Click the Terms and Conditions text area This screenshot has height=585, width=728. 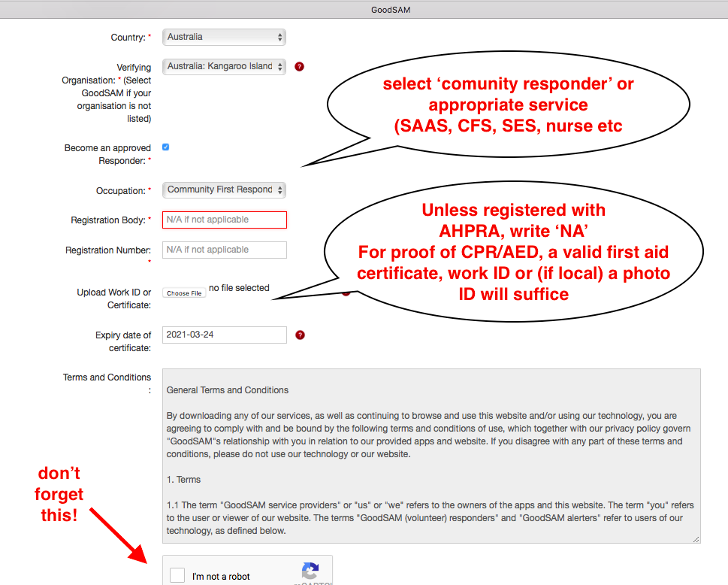pyautogui.click(x=431, y=456)
